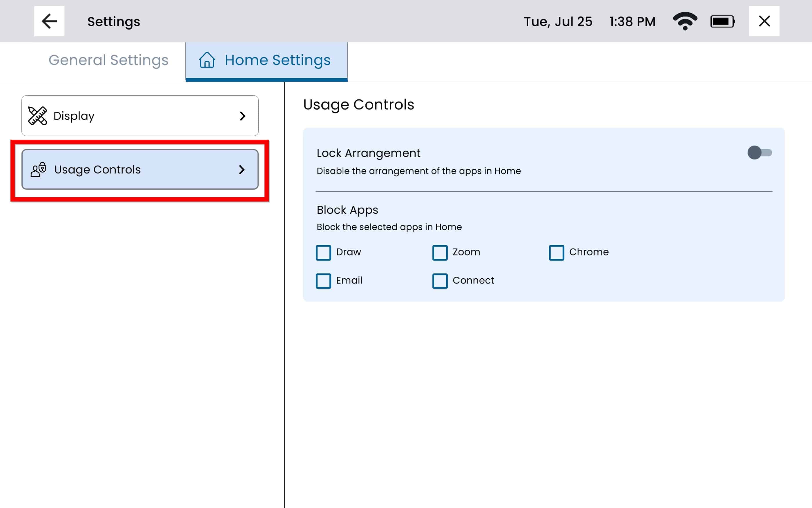The image size is (812, 508).
Task: Click the Usage Controls chevron arrow
Action: pos(242,169)
